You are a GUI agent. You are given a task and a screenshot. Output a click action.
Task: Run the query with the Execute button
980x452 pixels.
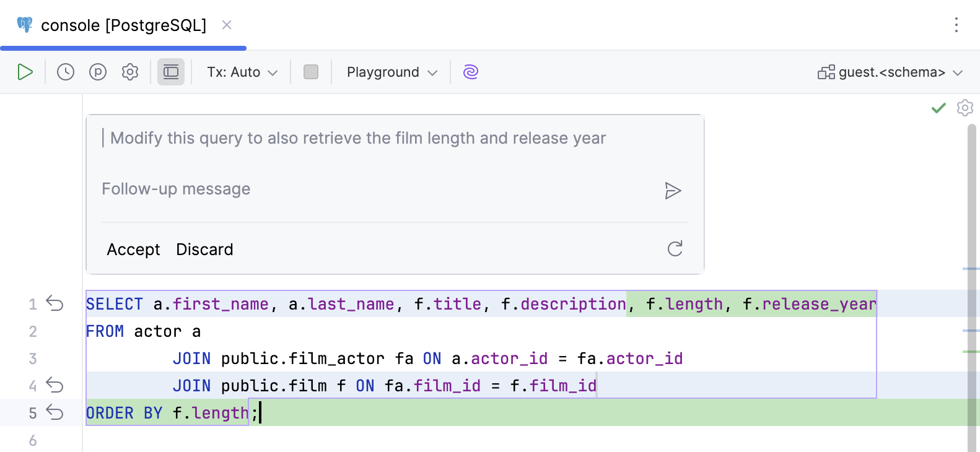pos(25,72)
